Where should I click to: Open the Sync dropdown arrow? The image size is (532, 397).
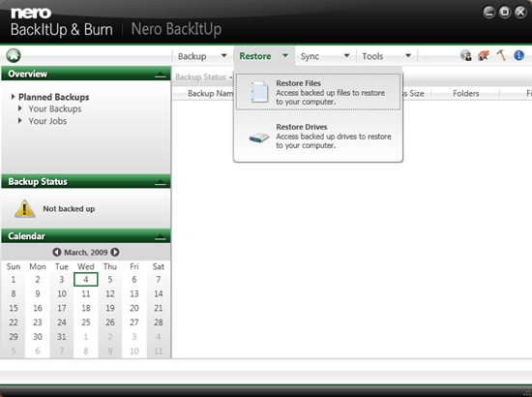(x=346, y=55)
